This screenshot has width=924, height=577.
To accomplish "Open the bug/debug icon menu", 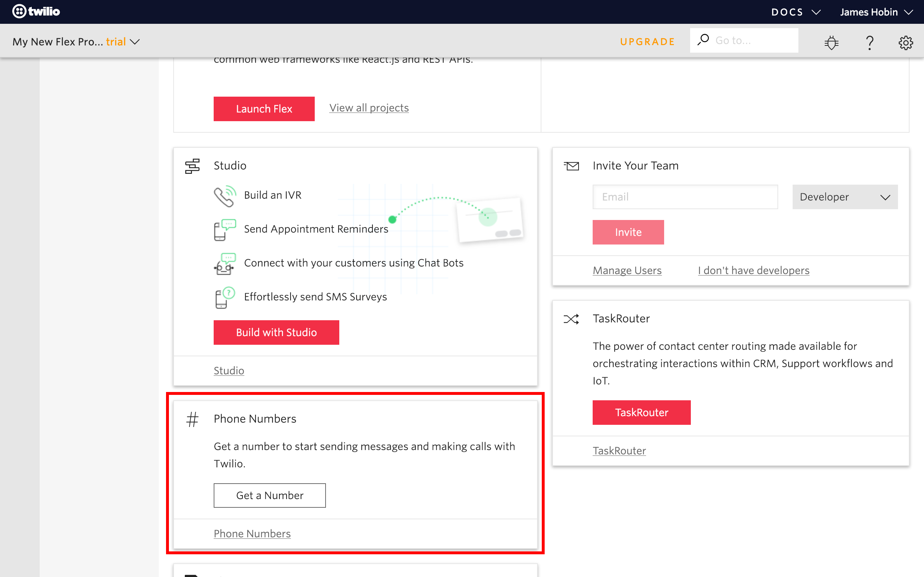I will (832, 40).
